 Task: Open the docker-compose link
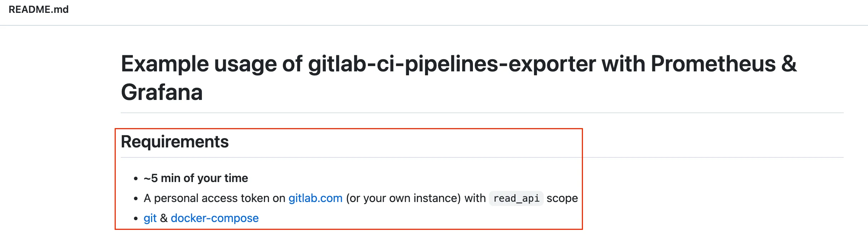[x=214, y=218]
